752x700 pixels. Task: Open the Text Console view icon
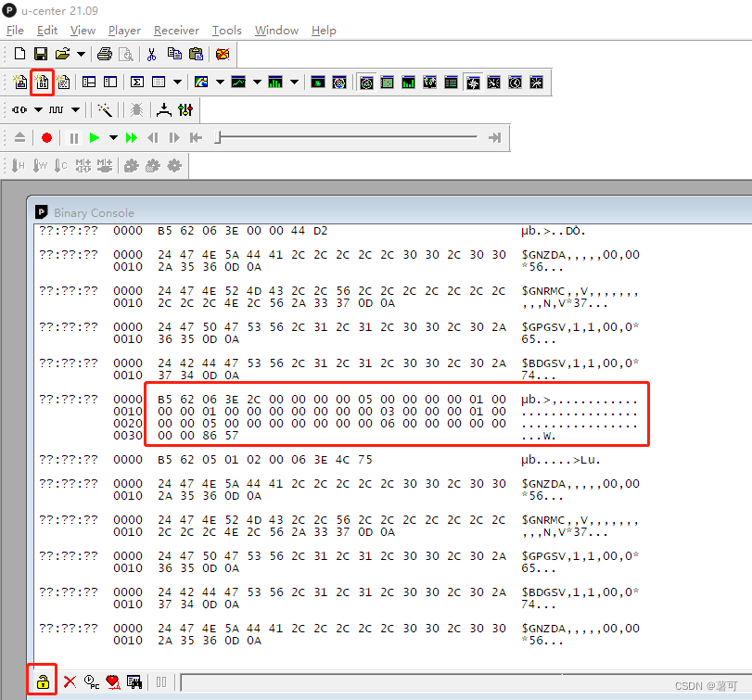63,83
